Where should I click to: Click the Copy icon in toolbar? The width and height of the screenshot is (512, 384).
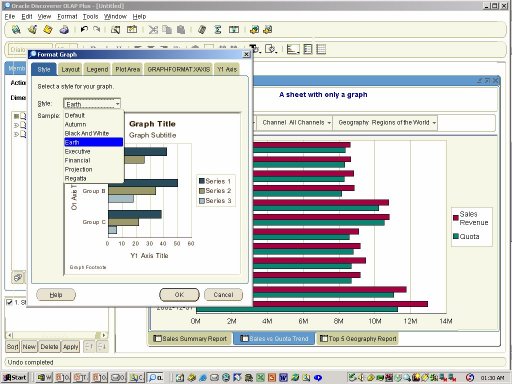click(x=167, y=30)
